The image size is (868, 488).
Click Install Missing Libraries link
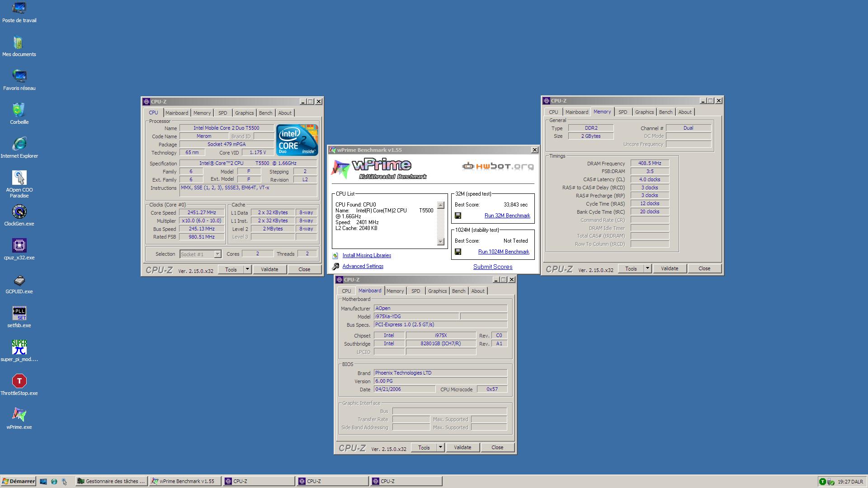pyautogui.click(x=367, y=256)
